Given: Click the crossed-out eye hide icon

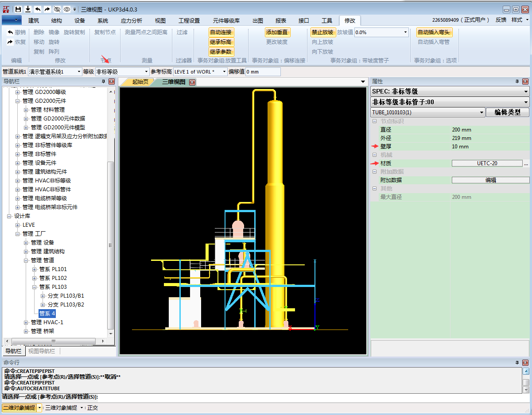Looking at the screenshot, I should 57,9.
